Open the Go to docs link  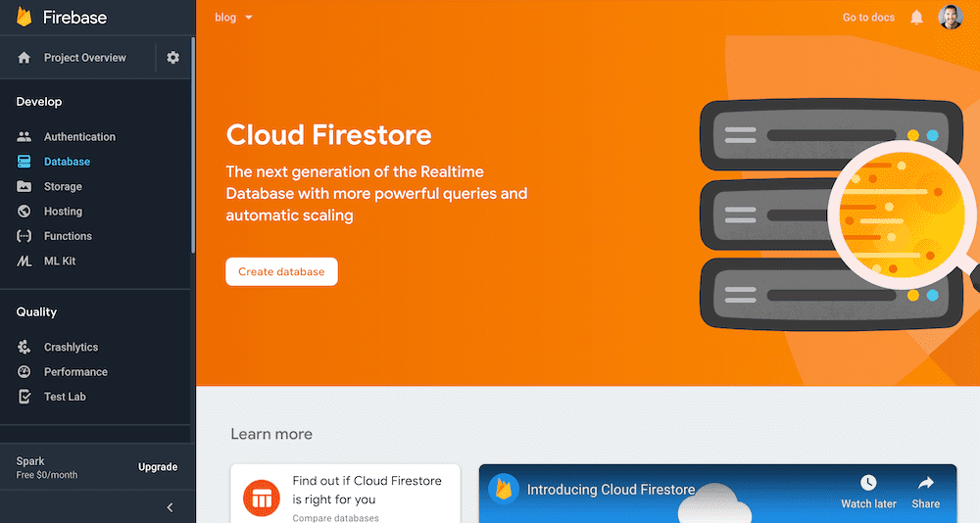[868, 18]
